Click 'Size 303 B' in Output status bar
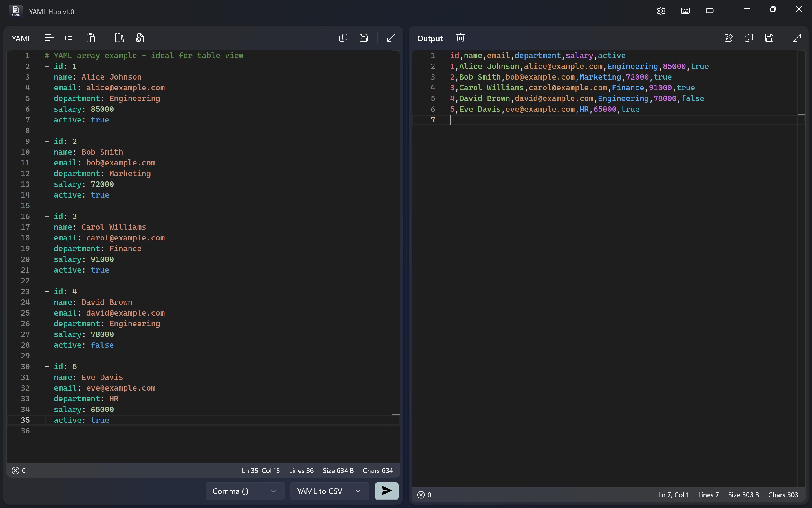The image size is (812, 508). tap(743, 494)
